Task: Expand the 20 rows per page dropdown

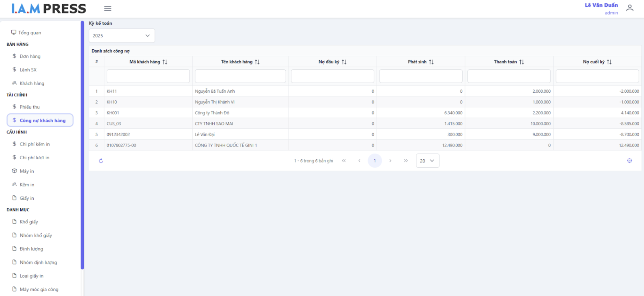Action: tap(427, 161)
